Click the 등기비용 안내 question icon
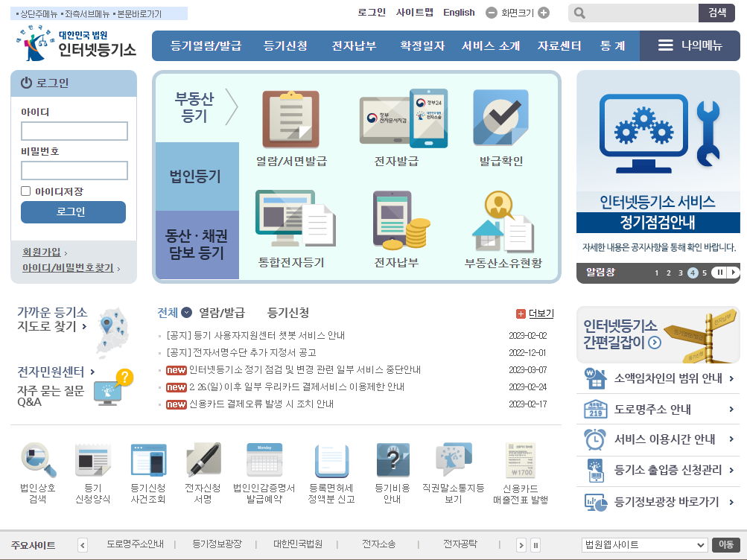The image size is (747, 560). [392, 460]
